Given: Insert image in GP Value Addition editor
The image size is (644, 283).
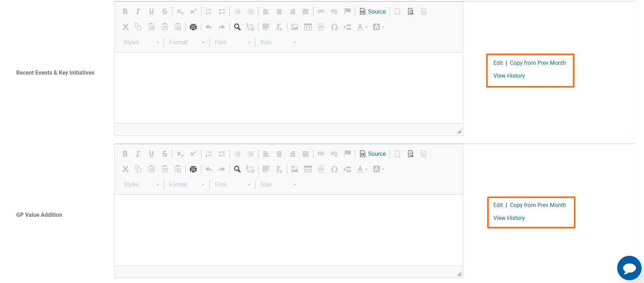Looking at the screenshot, I should 295,169.
